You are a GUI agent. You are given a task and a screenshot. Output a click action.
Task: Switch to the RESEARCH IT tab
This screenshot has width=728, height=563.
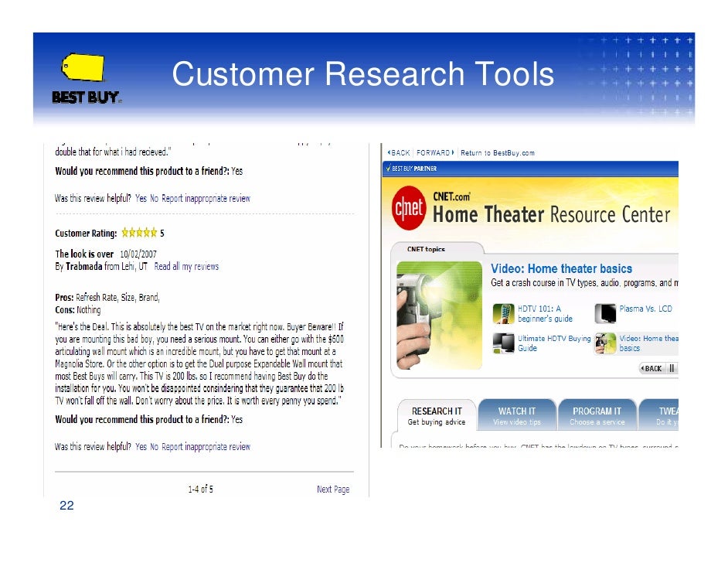pos(437,415)
